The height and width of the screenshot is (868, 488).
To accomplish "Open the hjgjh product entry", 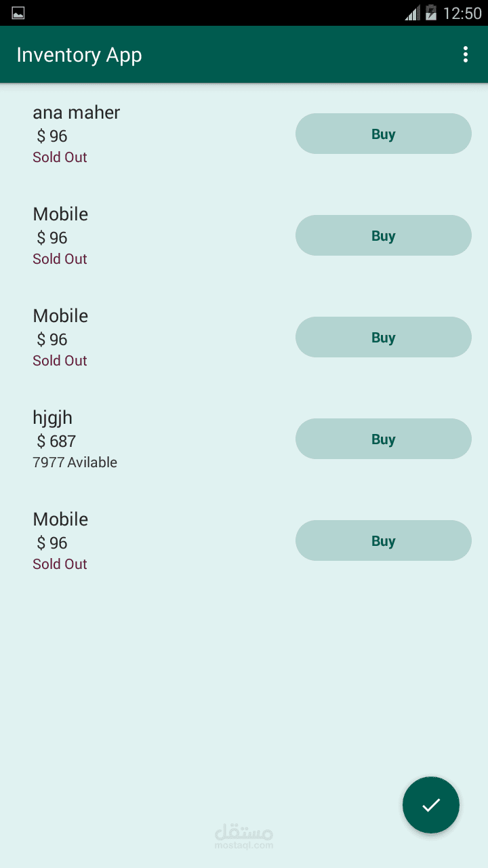I will 52,418.
